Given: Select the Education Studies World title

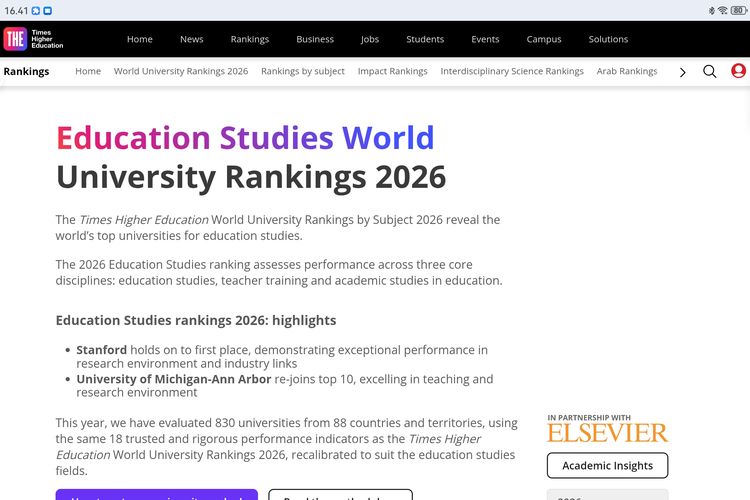Looking at the screenshot, I should coord(245,138).
